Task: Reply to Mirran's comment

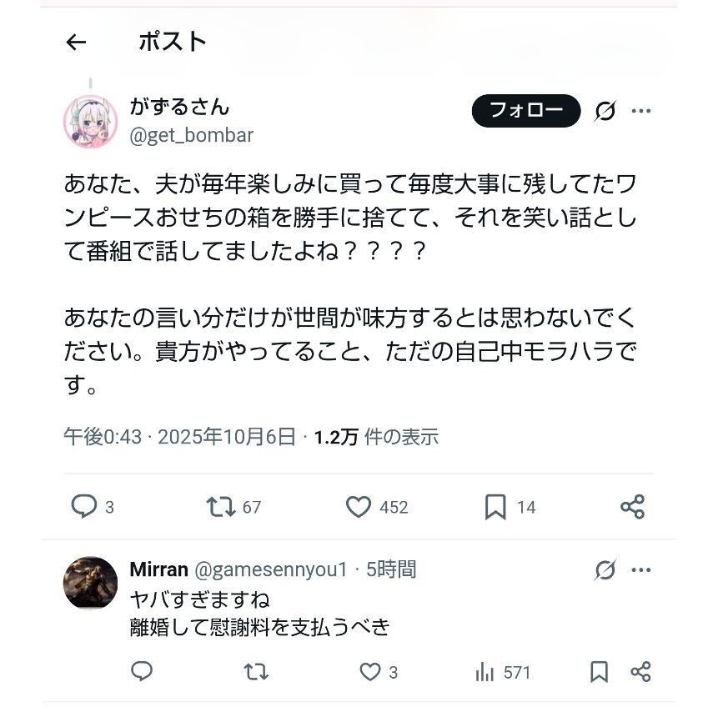Action: click(x=143, y=671)
